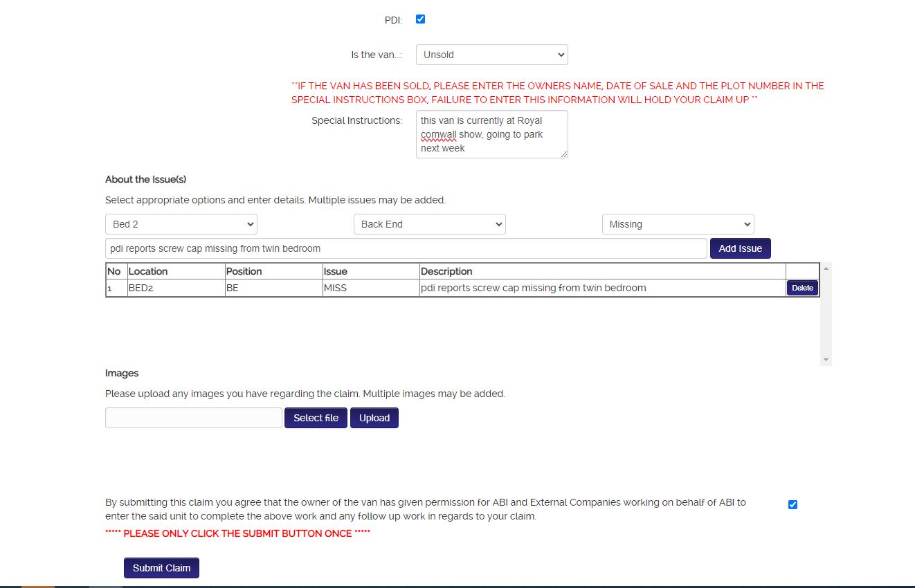
Task: Click the image file name field
Action: click(194, 418)
